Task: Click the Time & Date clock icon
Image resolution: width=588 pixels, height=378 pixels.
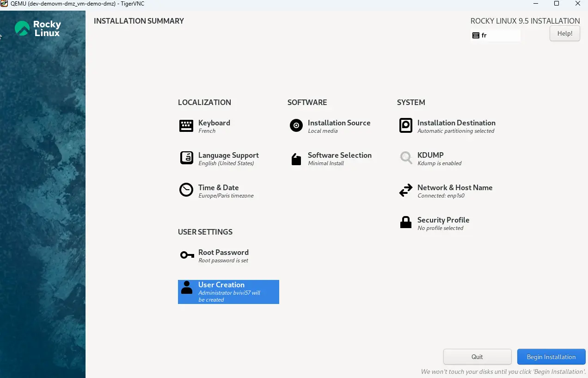Action: pos(186,190)
